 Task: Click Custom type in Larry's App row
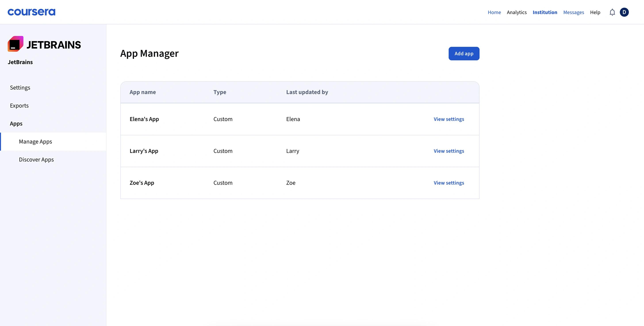pos(223,151)
